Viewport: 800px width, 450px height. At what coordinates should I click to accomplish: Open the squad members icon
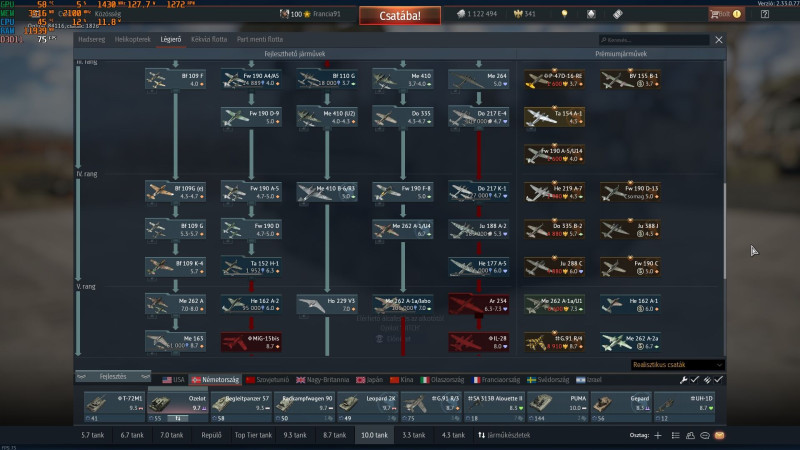pyautogui.click(x=690, y=435)
